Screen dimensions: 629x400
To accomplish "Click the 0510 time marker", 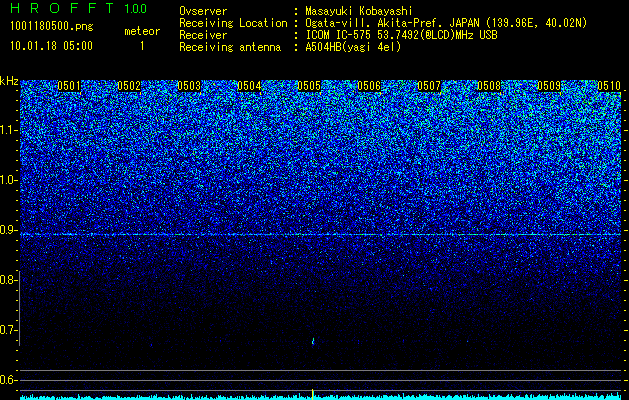I will (x=609, y=86).
